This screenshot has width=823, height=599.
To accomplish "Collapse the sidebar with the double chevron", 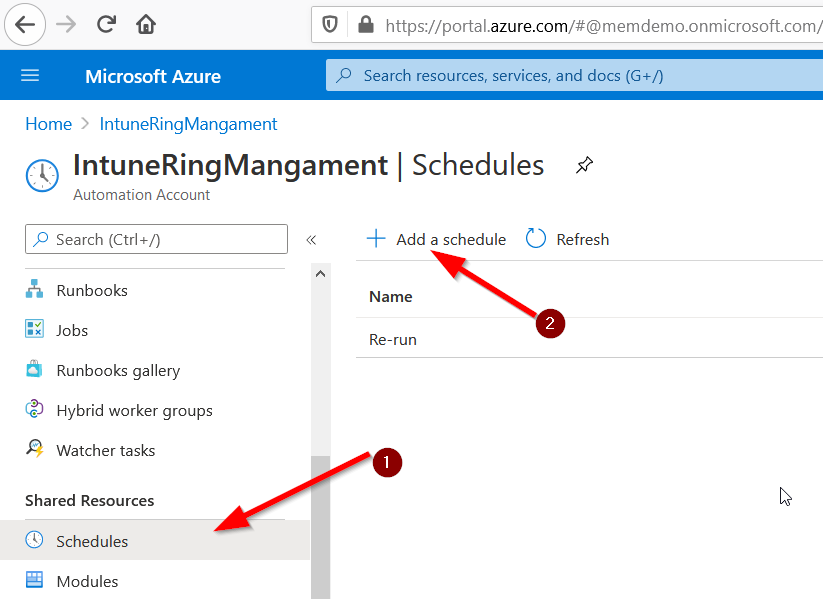I will point(311,240).
